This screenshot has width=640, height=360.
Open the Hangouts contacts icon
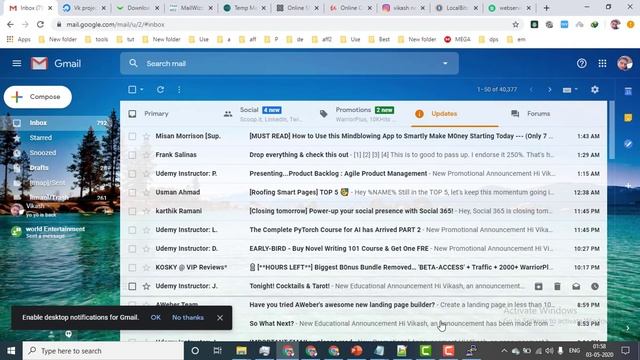click(51, 334)
